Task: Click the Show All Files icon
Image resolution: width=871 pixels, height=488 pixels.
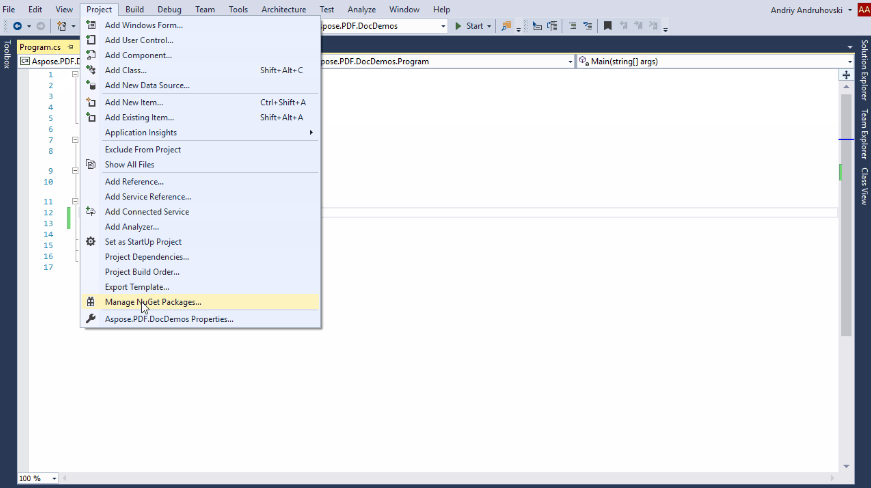Action: (x=91, y=164)
